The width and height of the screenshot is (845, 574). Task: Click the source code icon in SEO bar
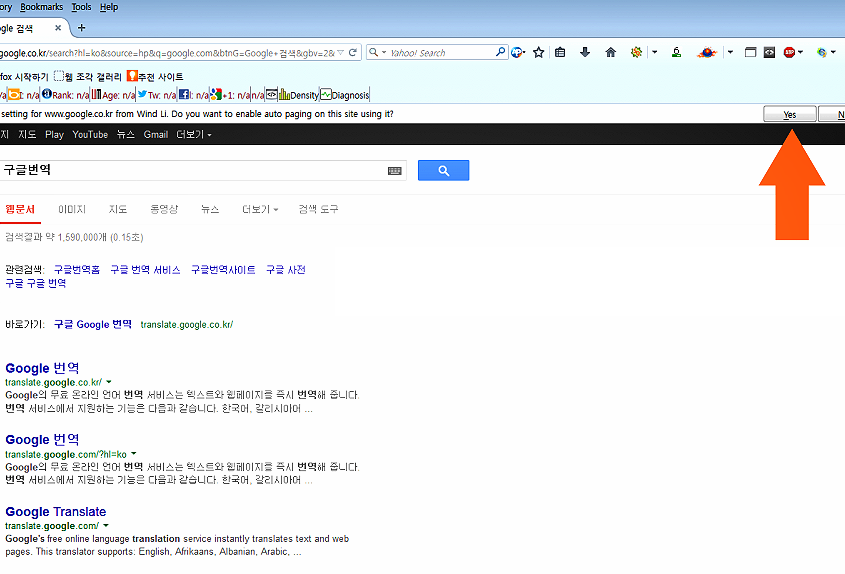point(272,94)
